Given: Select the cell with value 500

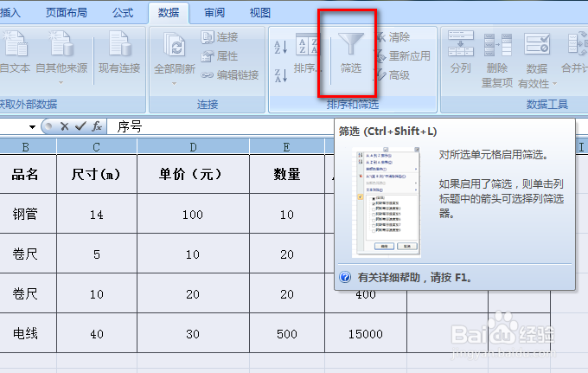Looking at the screenshot, I should [287, 333].
